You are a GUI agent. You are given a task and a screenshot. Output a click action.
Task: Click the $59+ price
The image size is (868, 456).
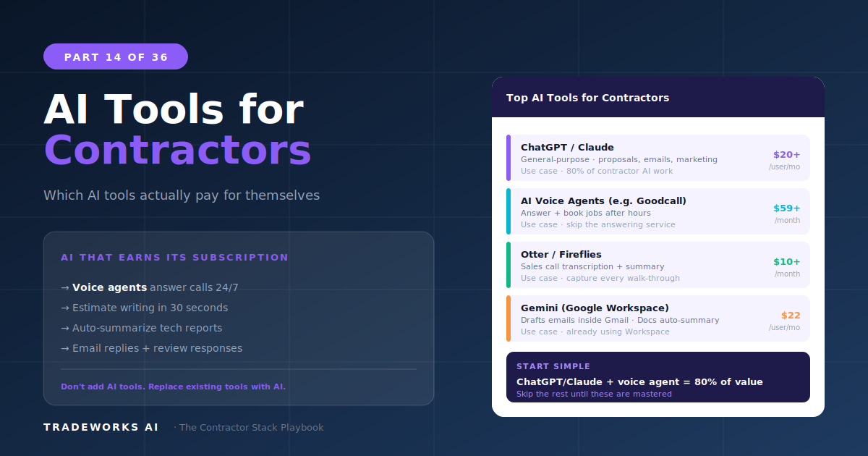tap(786, 208)
